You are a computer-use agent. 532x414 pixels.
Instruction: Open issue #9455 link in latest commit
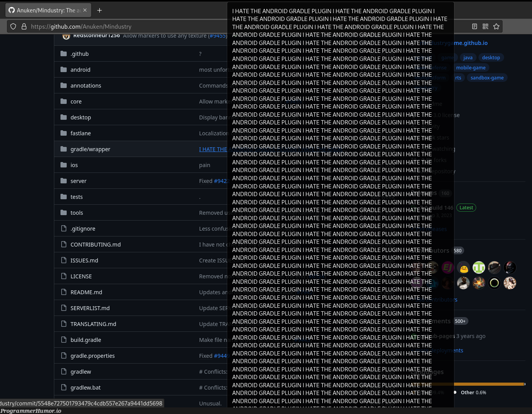point(217,36)
